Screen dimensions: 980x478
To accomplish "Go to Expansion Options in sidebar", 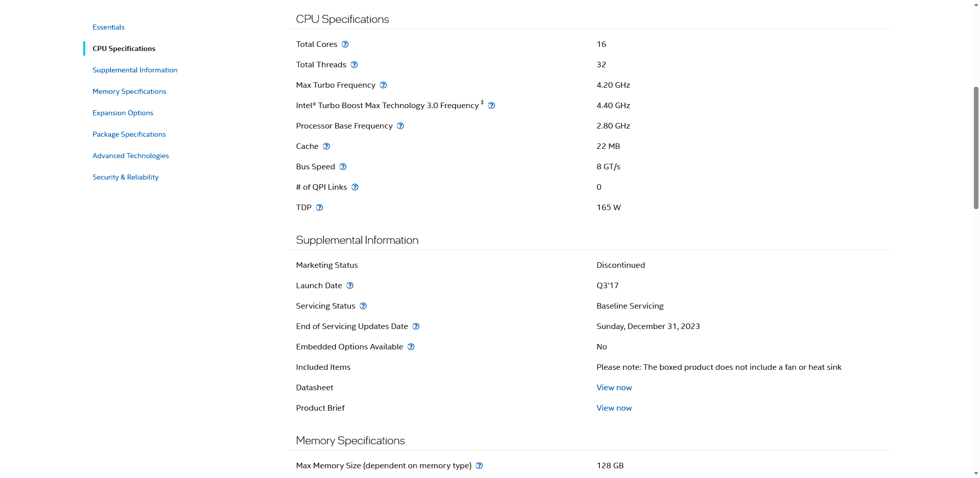I will click(x=123, y=113).
